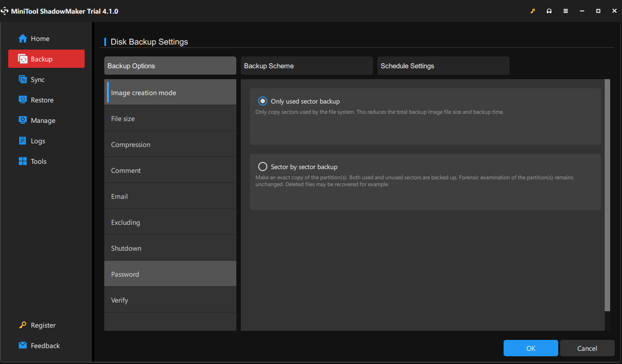Viewport: 622px width, 364px height.
Task: Go to Sync label in sidebar
Action: 38,80
